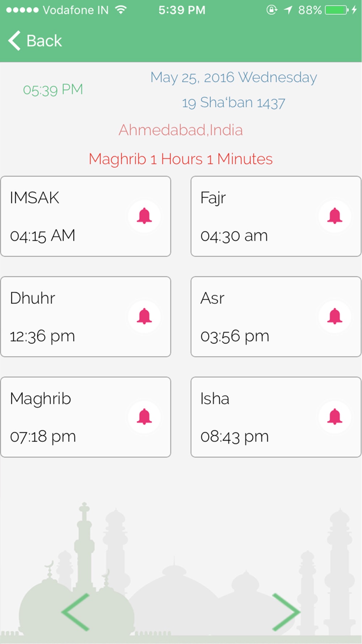Tap the Maghrib bell icon
Screen dimensions: 362x644
click(x=144, y=417)
